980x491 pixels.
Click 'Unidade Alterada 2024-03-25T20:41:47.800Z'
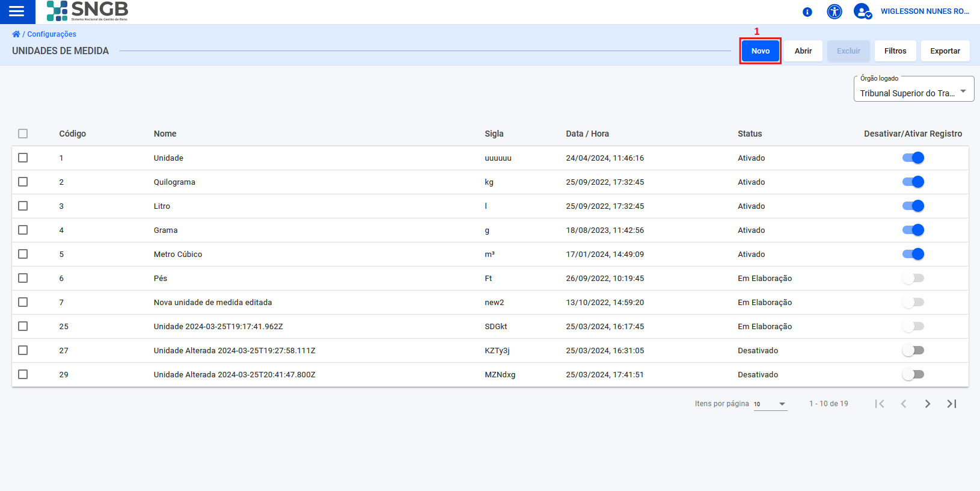[234, 375]
